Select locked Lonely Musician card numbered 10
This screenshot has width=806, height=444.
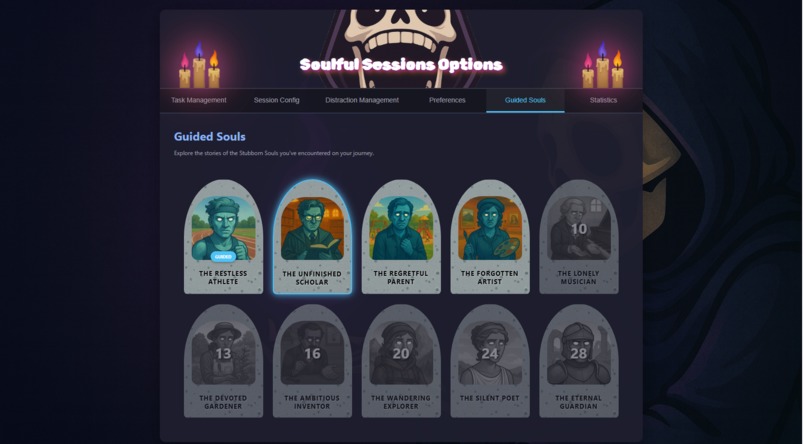(579, 237)
